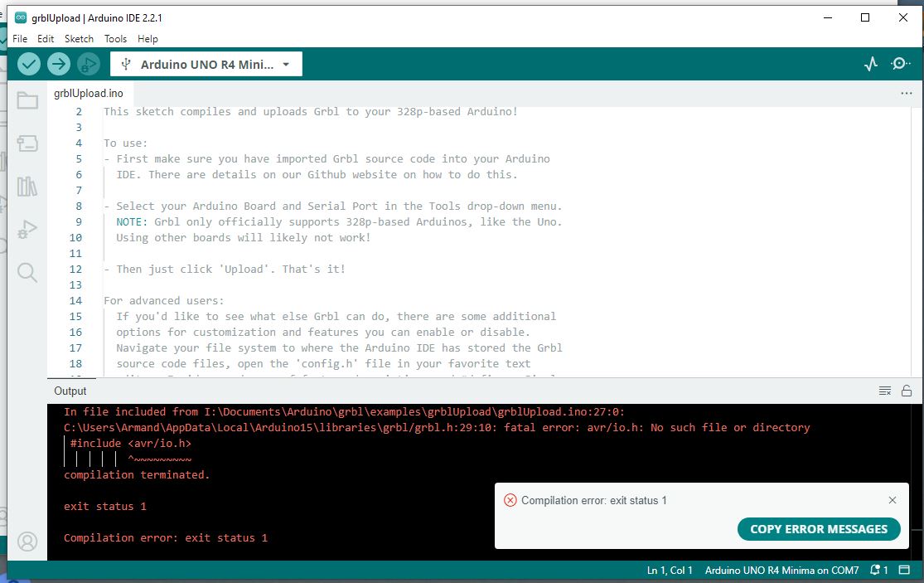Click the NOTE: text on line 9
This screenshot has width=924, height=583.
click(x=132, y=221)
